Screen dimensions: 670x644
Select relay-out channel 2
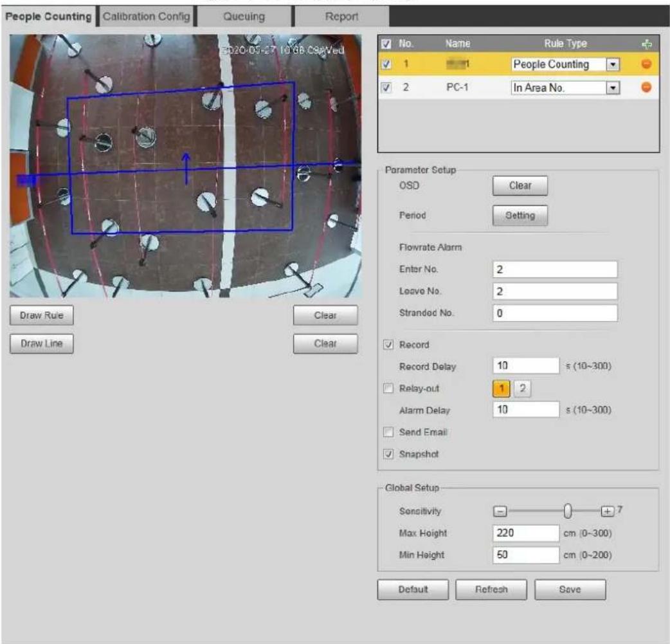click(x=522, y=389)
